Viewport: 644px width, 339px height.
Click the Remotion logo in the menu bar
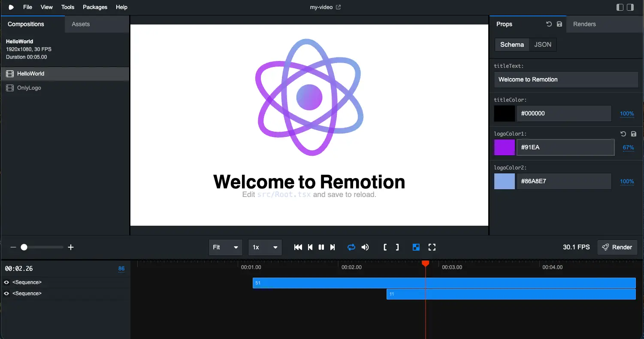pos(11,7)
